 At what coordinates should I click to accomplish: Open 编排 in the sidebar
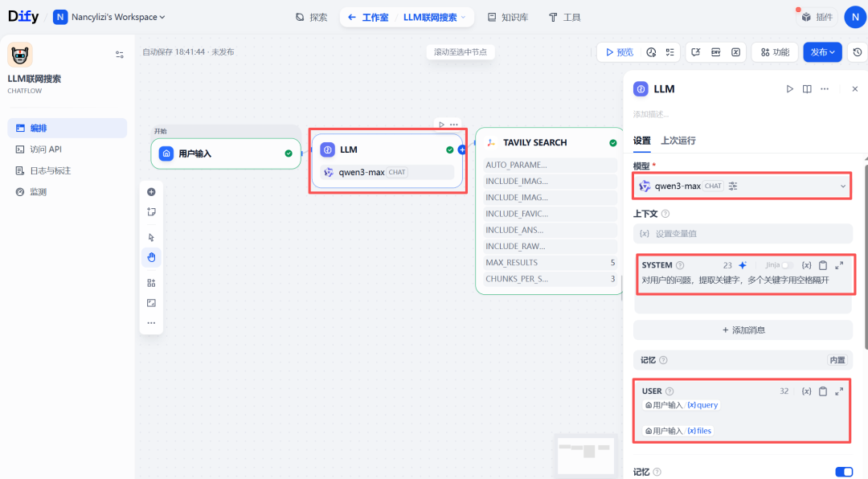coord(67,128)
